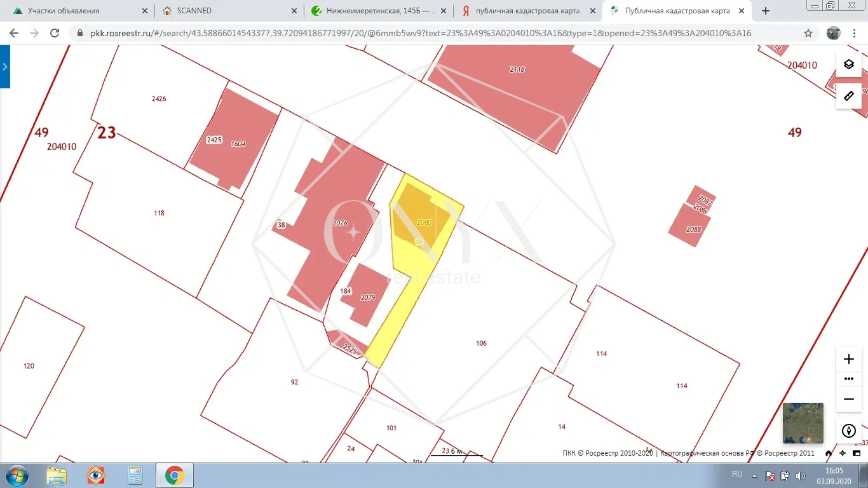Open the three-dots zoom options
This screenshot has height=488, width=868.
[848, 379]
